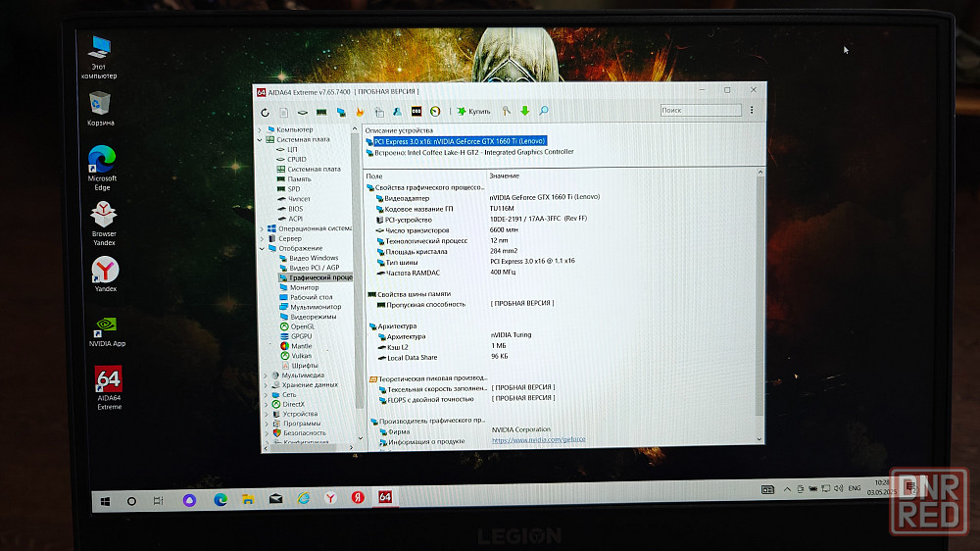Click the Mail envelope taskbar icon
The width and height of the screenshot is (980, 551).
tap(275, 499)
